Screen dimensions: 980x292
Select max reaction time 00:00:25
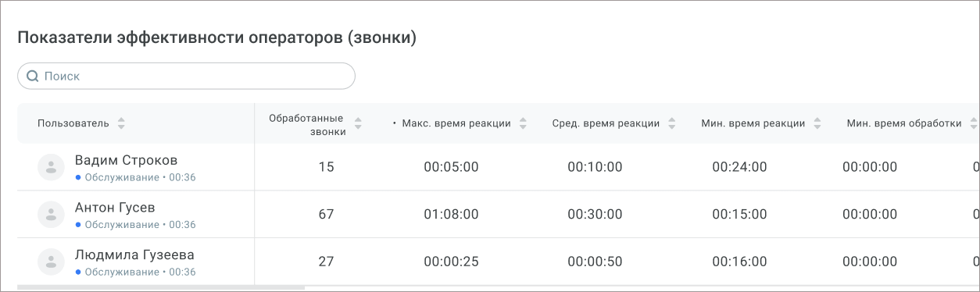pos(451,262)
